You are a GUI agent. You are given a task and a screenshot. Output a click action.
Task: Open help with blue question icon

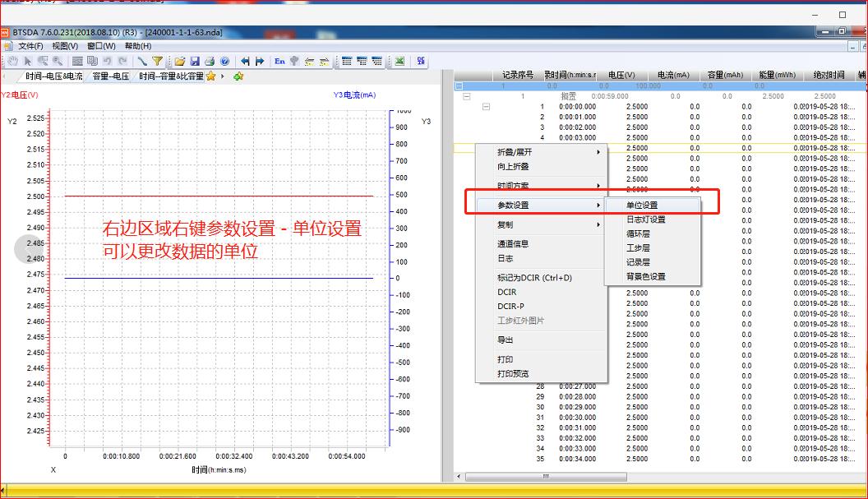(224, 61)
